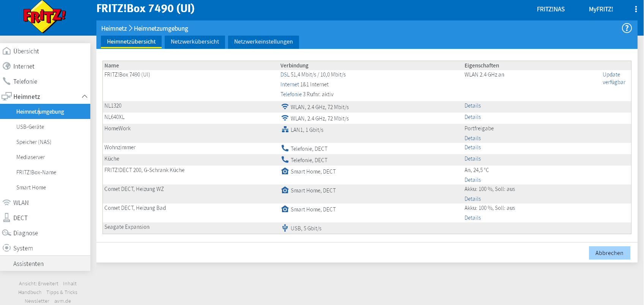Click the System gear icon in sidebar

pos(6,248)
